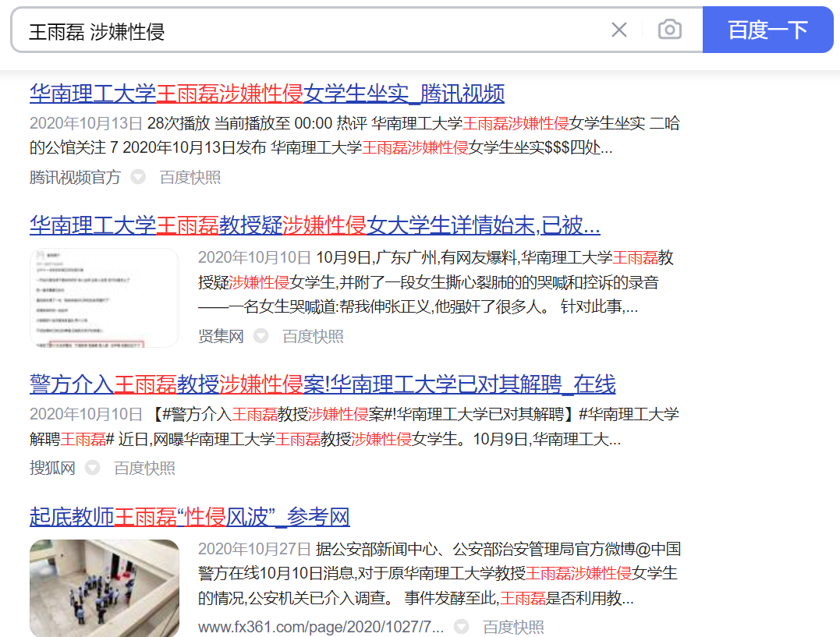Expand dropdown next to 腾讯视频官方
The width and height of the screenshot is (840, 637).
click(x=138, y=177)
